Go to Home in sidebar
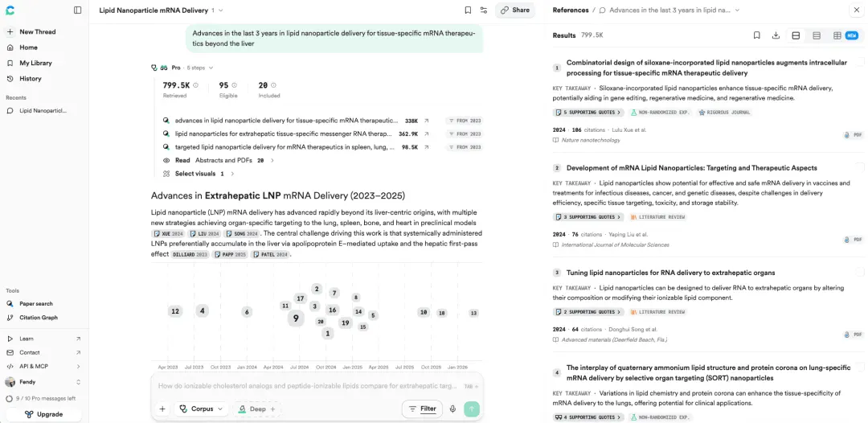Screen dimensions: 868x423 pos(28,47)
